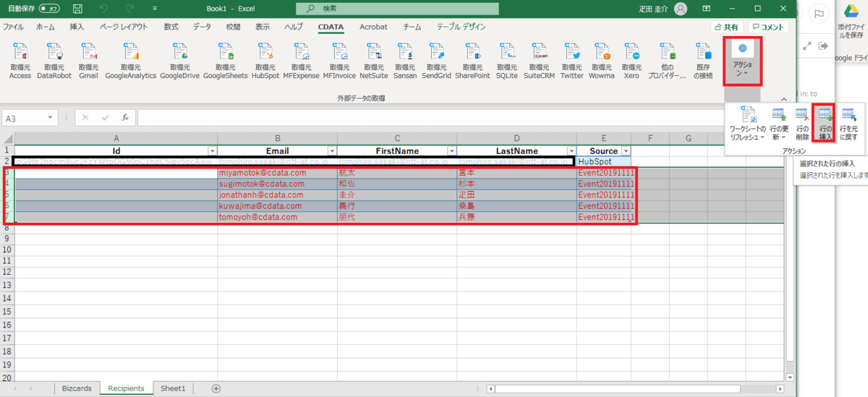Open From Twitter connector

(x=571, y=61)
